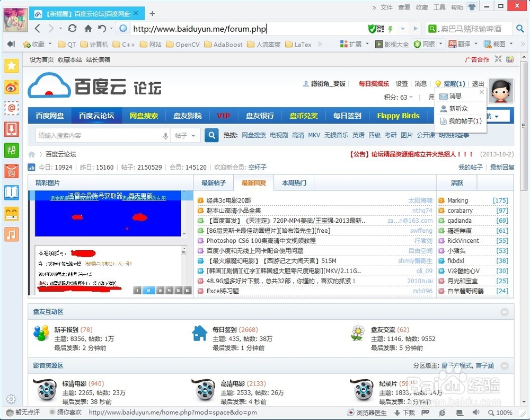Image resolution: width=530 pixels, height=420 pixels.
Task: Open the 新手报到 forum section
Action: 66,330
